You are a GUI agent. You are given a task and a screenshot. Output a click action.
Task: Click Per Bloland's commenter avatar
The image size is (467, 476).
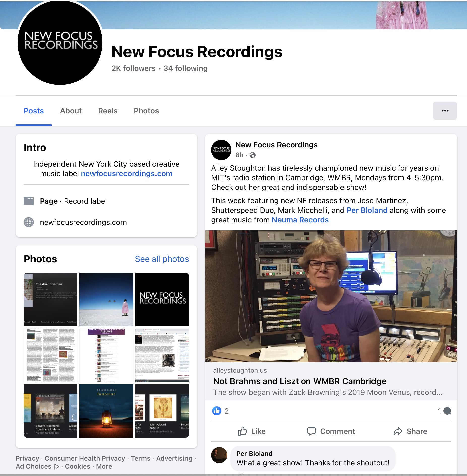[219, 455]
